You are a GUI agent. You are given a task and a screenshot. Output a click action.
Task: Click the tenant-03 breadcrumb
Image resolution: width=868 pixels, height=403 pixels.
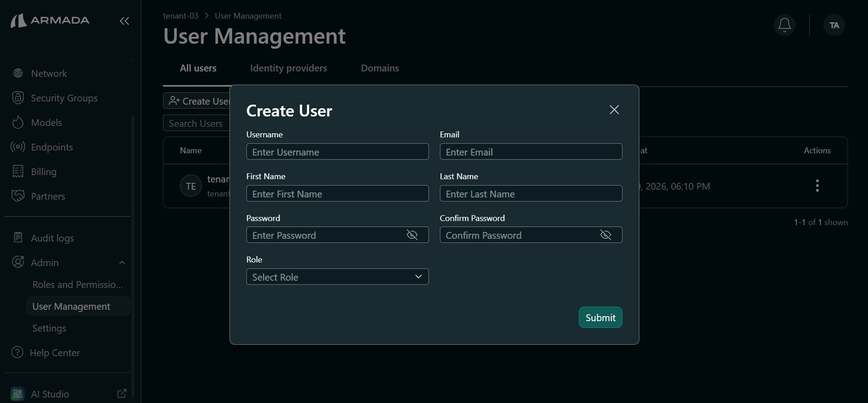[181, 16]
